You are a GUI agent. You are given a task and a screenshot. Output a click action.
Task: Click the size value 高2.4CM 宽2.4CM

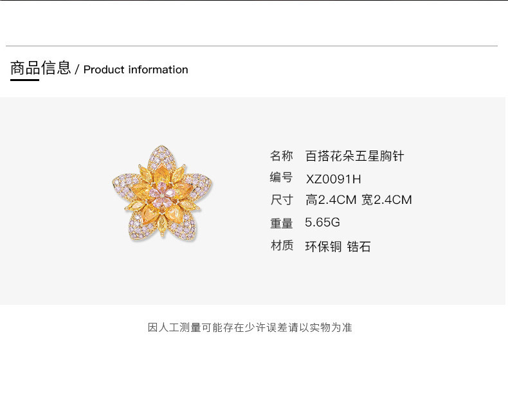tap(359, 200)
